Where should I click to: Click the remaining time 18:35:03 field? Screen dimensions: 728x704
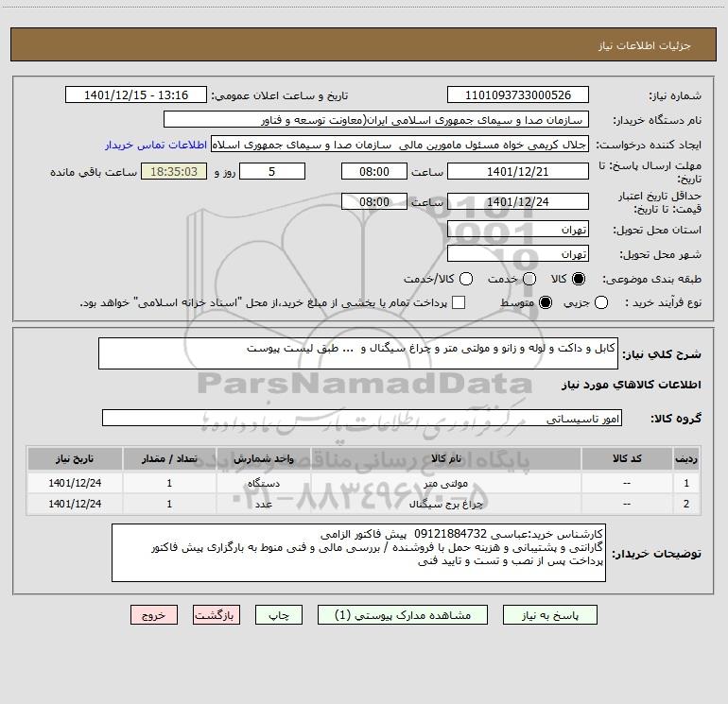pyautogui.click(x=174, y=172)
